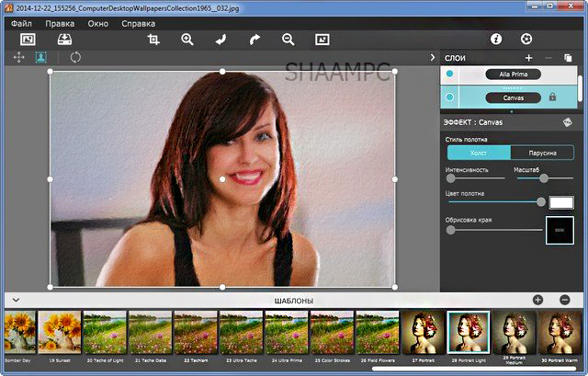The image size is (588, 376).
Task: Apply the 19 Sunset template
Action: [60, 333]
